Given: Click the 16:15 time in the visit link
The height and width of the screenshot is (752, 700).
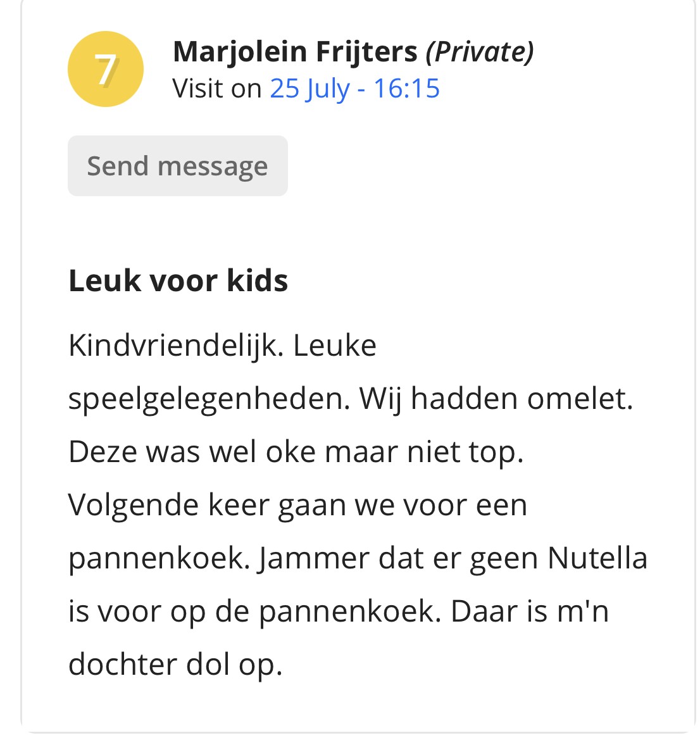Looking at the screenshot, I should coord(406,89).
